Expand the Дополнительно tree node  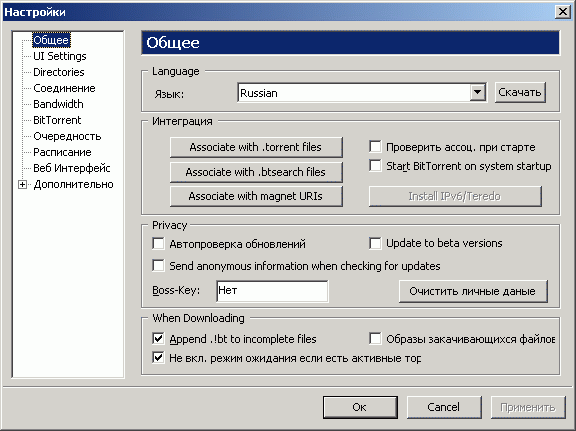point(22,184)
